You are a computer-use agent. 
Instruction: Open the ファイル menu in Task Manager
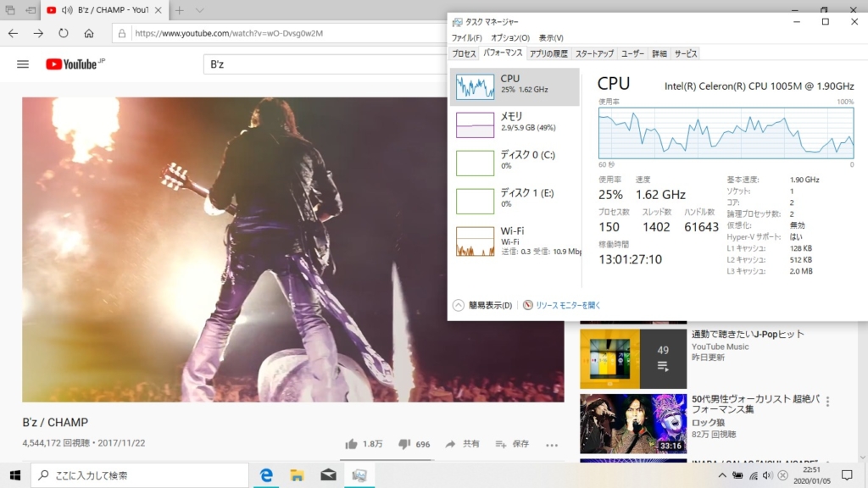point(466,38)
